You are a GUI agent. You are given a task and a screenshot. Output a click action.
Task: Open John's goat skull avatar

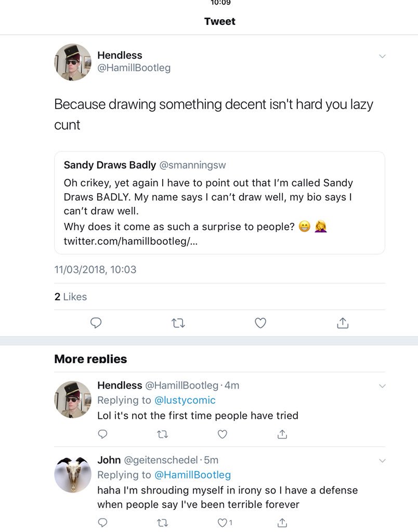(73, 474)
